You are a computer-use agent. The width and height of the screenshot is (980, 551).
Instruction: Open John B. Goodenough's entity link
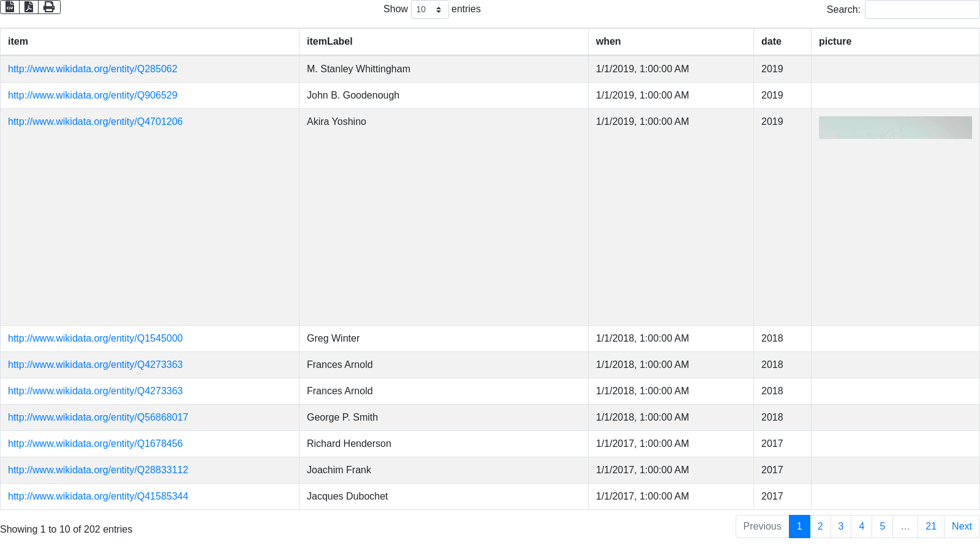[92, 96]
